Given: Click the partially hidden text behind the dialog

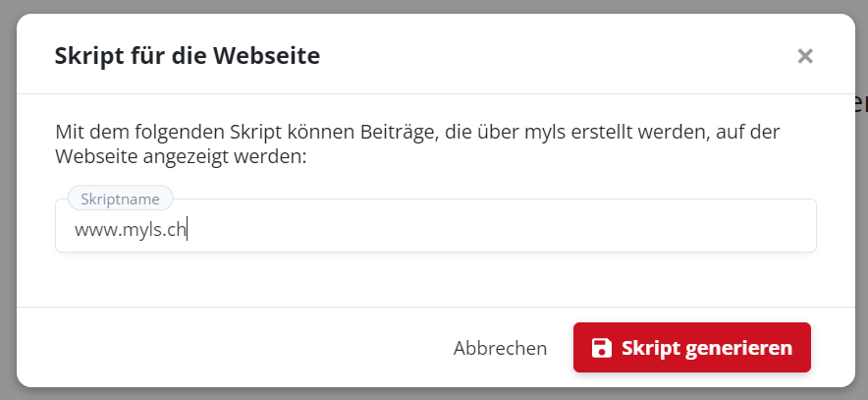Looking at the screenshot, I should [861, 104].
